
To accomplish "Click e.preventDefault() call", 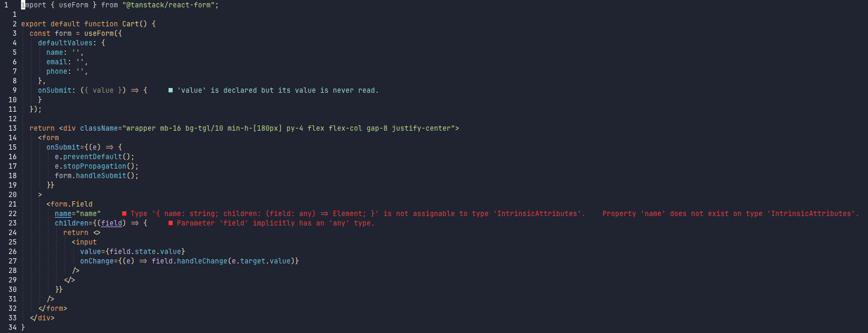I will [95, 156].
